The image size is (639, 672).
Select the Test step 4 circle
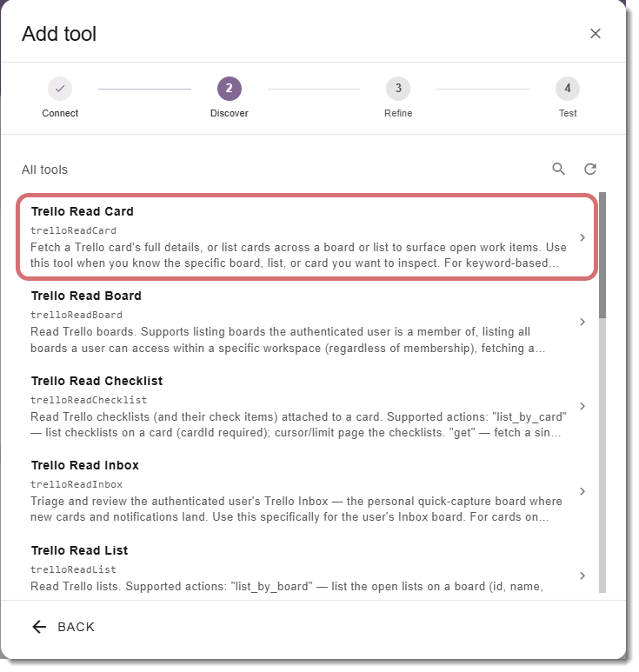568,89
